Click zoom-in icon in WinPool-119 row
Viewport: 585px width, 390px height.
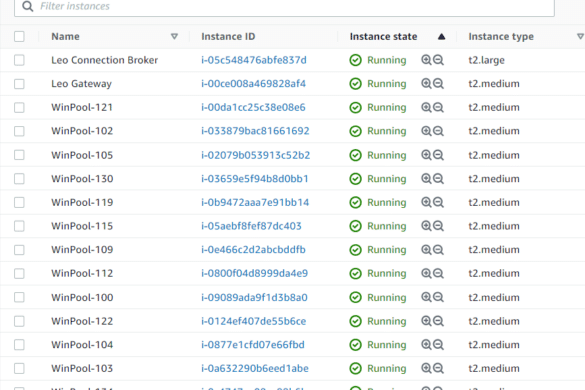[x=426, y=202]
